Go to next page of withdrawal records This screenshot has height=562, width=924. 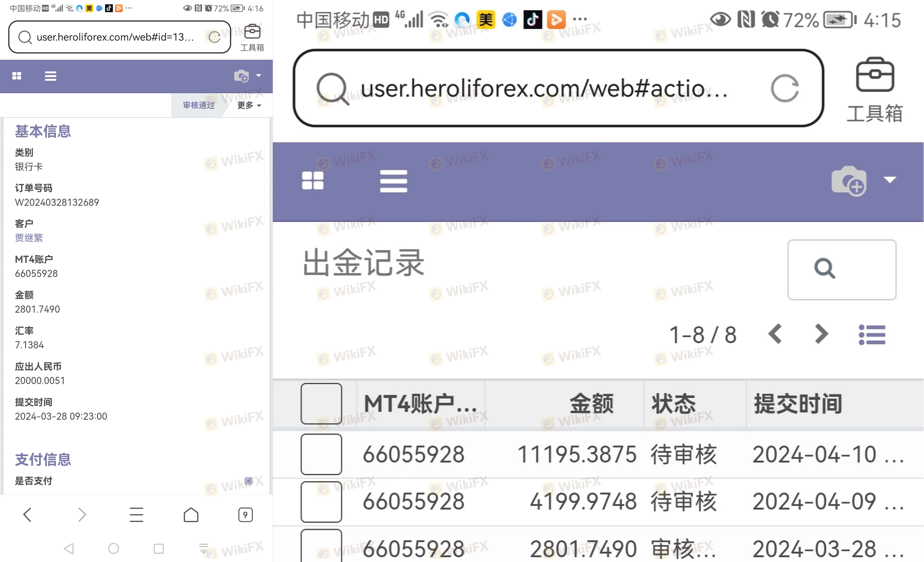point(821,334)
